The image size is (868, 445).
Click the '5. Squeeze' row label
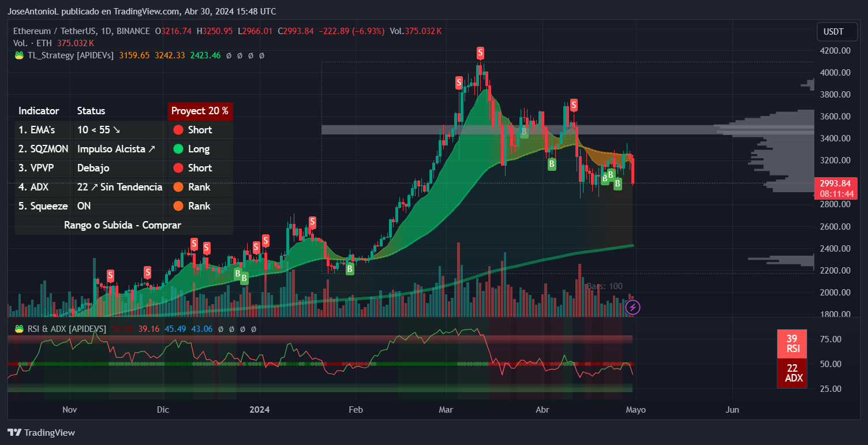coord(43,206)
